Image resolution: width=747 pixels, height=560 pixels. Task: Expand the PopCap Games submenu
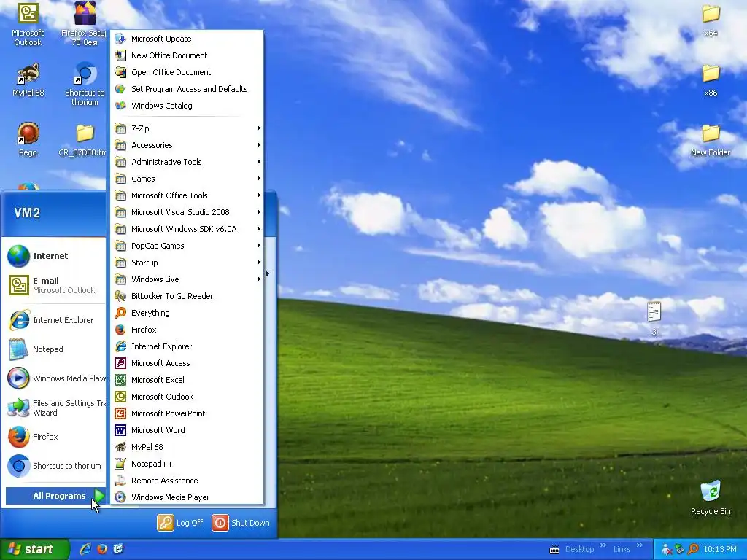tap(187, 246)
